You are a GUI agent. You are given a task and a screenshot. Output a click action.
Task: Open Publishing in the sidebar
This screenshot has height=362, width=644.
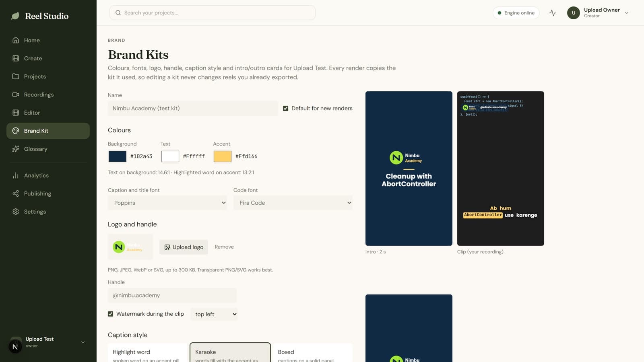[x=48, y=193]
